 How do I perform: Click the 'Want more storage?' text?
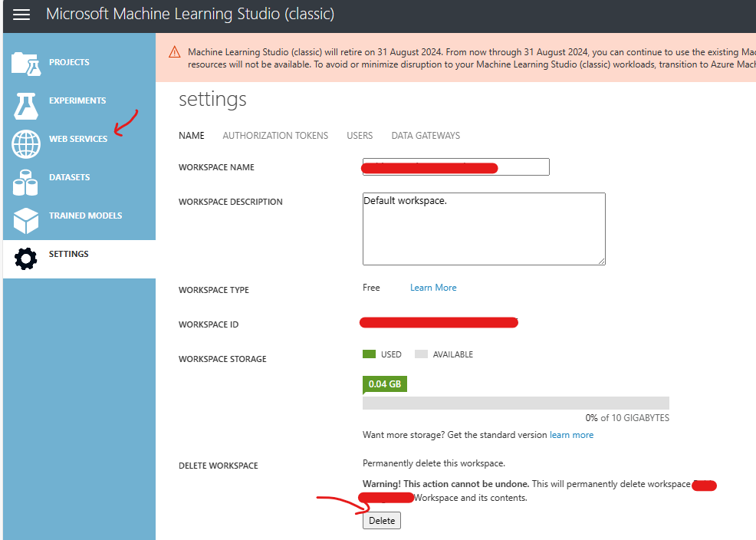(x=403, y=435)
